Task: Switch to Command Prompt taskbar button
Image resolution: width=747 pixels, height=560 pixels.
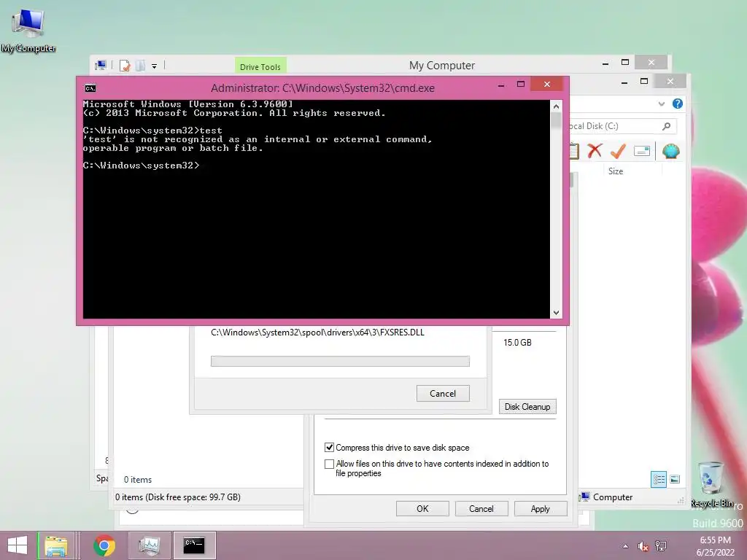Action: click(x=194, y=545)
